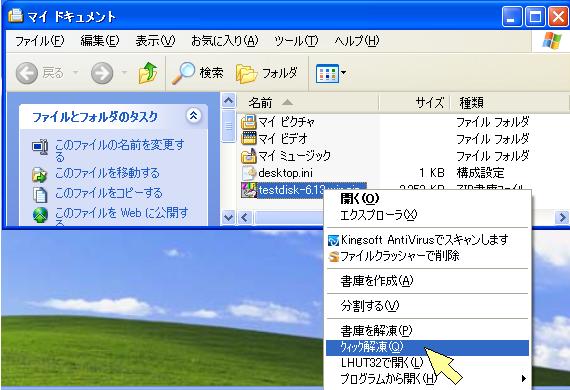Click the task pane scroll up arrow
Viewport: 570px width, 390px height.
coord(229,100)
